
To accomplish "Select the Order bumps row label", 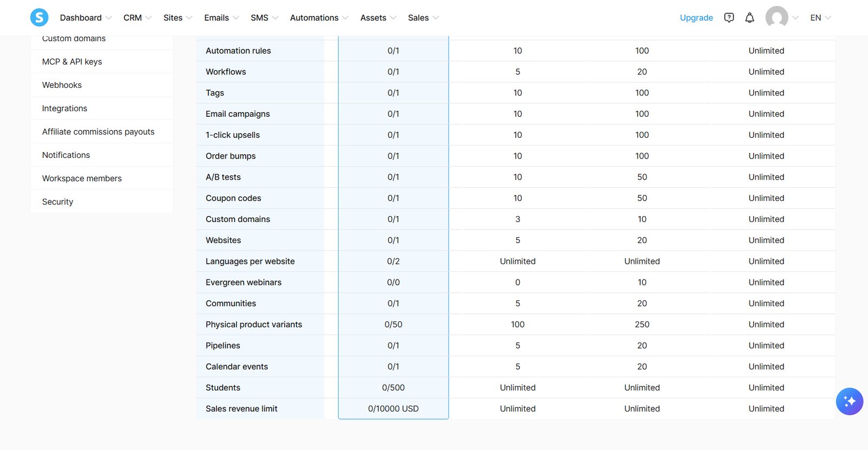I will (x=231, y=156).
